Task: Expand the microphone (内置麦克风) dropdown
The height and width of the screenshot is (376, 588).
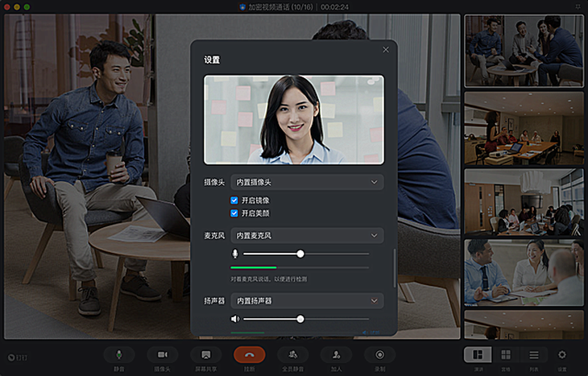Action: [x=307, y=236]
